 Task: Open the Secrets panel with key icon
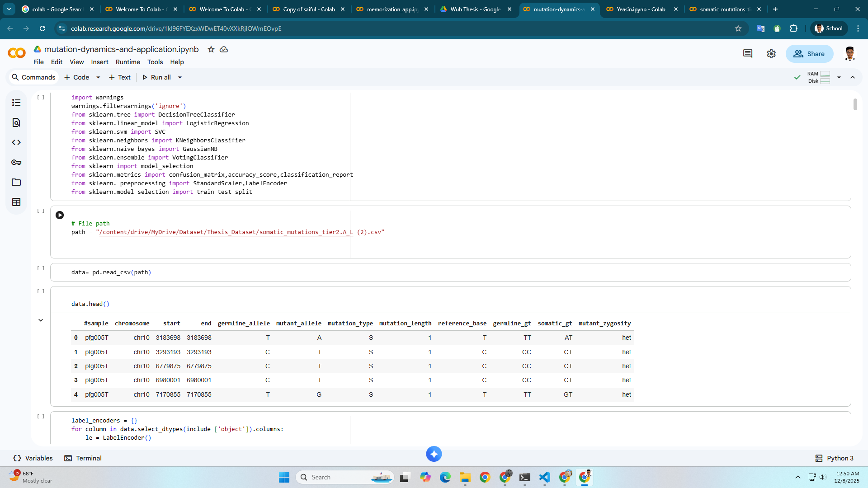16,162
